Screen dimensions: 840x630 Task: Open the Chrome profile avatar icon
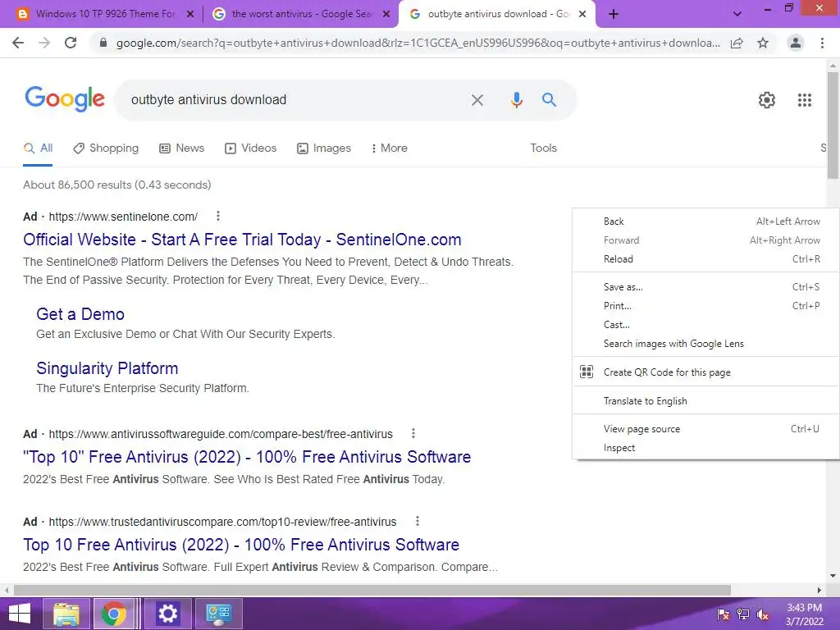pyautogui.click(x=796, y=43)
